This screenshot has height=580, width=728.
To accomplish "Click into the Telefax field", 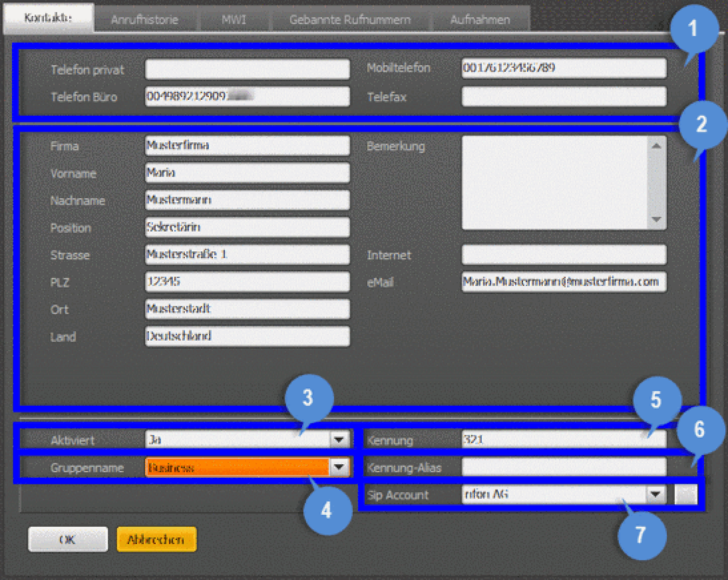I will coord(564,97).
